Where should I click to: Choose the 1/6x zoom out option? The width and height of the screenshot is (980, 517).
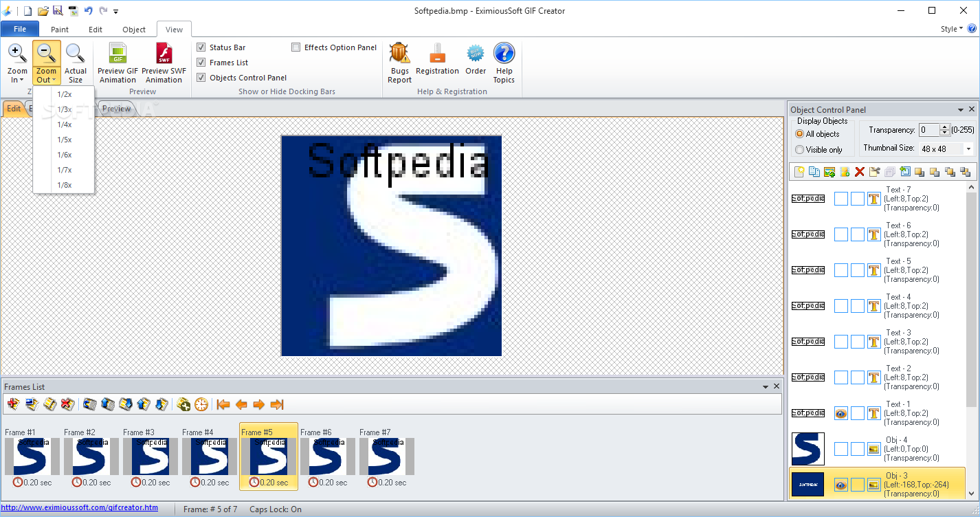[x=65, y=155]
